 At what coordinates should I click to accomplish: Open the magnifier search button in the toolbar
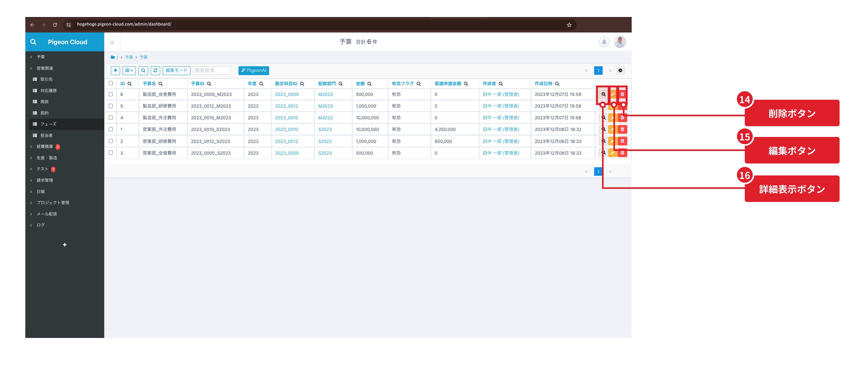(143, 70)
